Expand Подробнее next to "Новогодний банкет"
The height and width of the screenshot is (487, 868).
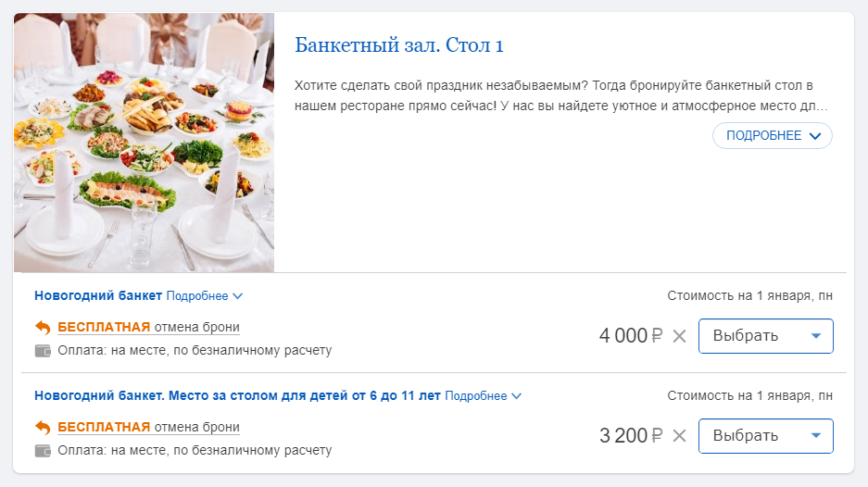(x=204, y=296)
